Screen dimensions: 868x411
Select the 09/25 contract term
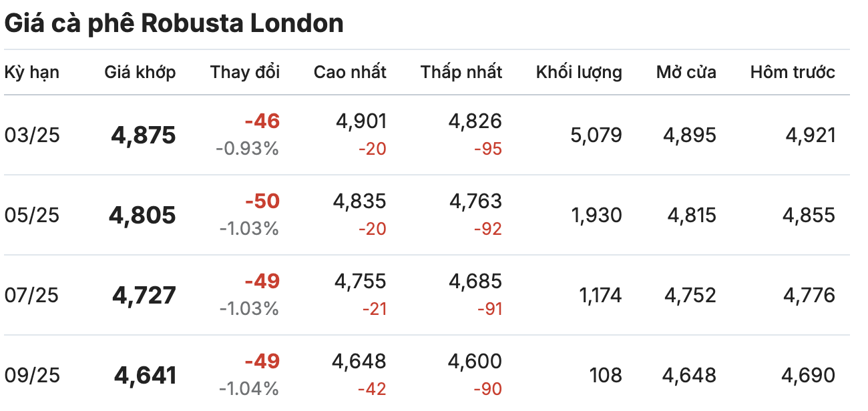32,375
